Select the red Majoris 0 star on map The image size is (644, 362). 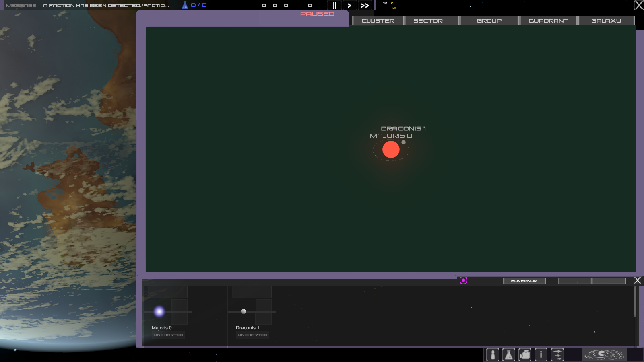pos(391,150)
